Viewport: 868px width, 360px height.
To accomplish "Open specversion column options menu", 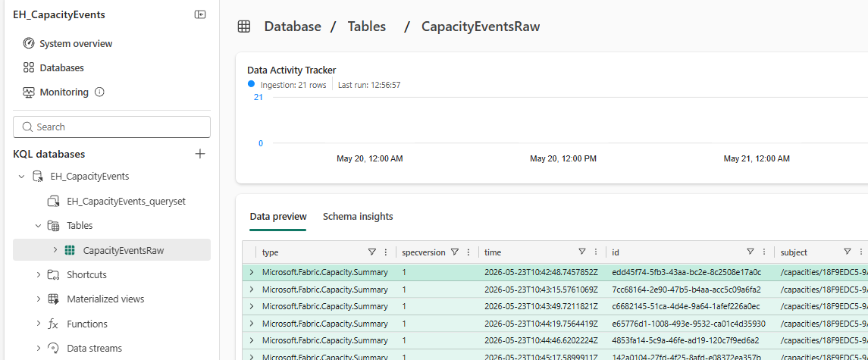I will click(x=468, y=252).
